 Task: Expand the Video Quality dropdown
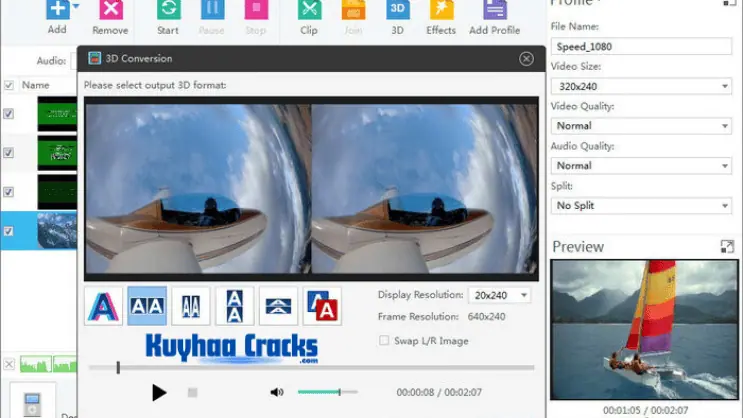click(x=642, y=126)
